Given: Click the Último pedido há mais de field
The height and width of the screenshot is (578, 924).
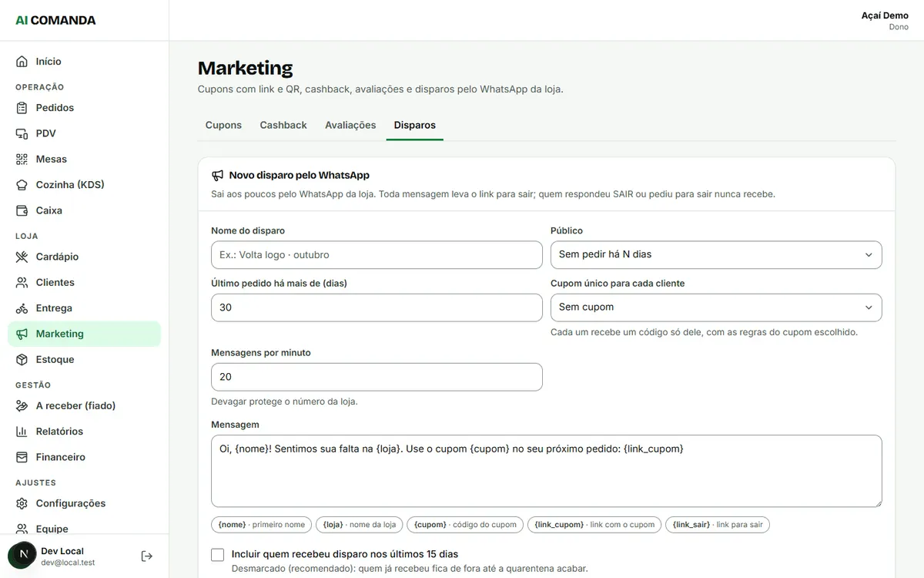Looking at the screenshot, I should click(x=377, y=307).
